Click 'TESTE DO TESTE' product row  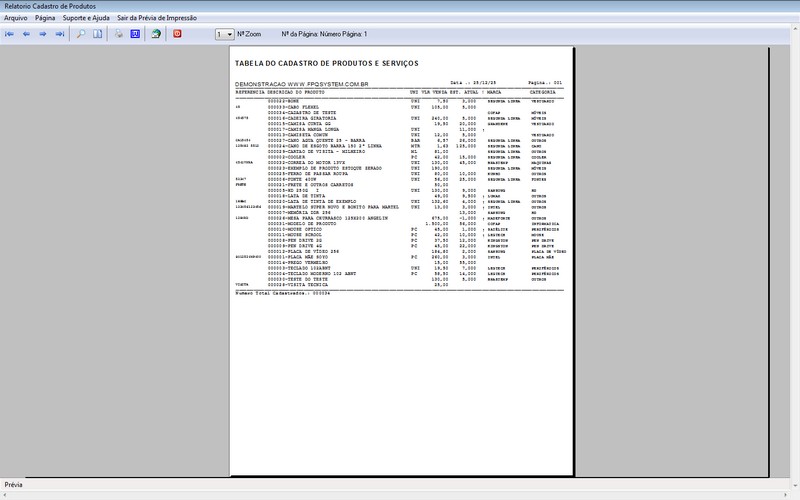pyautogui.click(x=399, y=280)
